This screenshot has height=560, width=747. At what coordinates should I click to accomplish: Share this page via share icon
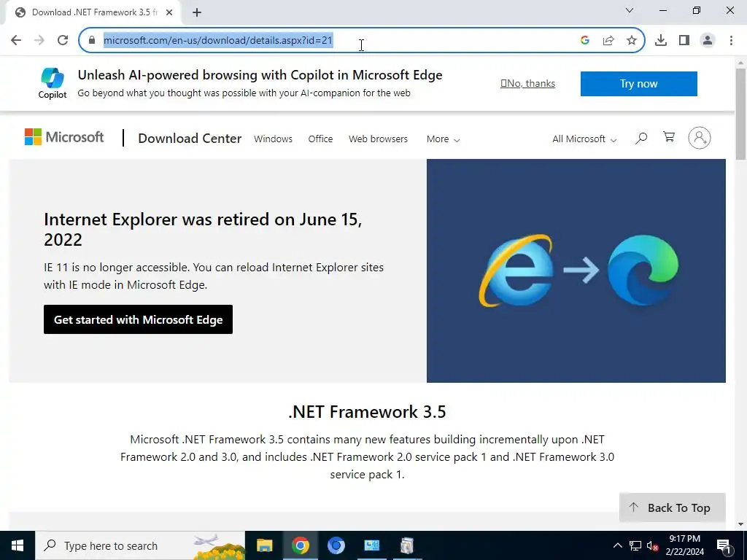click(x=608, y=40)
